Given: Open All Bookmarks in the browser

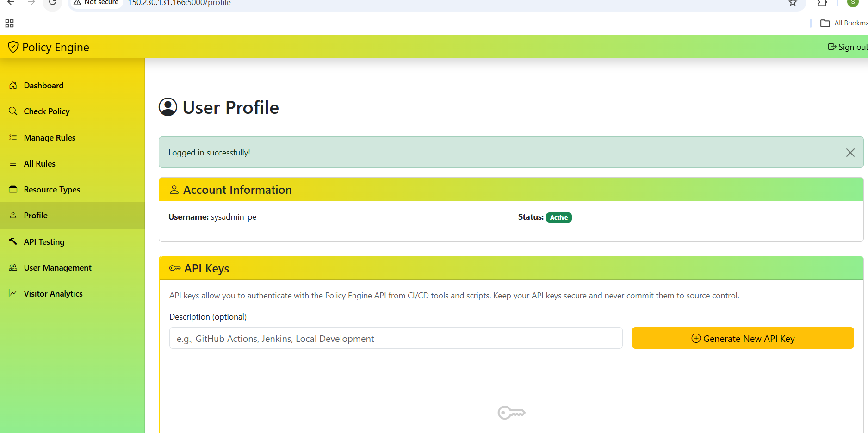Looking at the screenshot, I should (x=843, y=23).
